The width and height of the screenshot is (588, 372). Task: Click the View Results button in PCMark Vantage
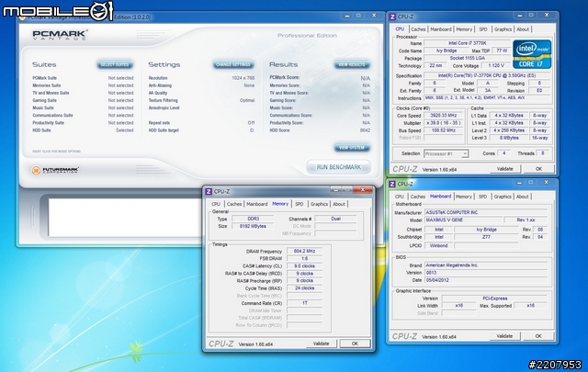[x=352, y=65]
